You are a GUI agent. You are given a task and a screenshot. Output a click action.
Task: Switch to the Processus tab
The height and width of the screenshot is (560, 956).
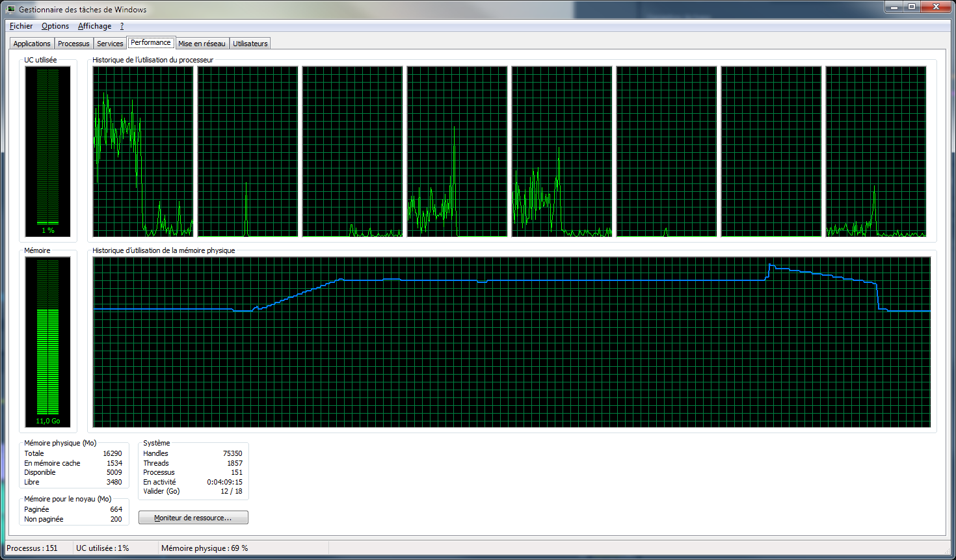click(x=73, y=44)
